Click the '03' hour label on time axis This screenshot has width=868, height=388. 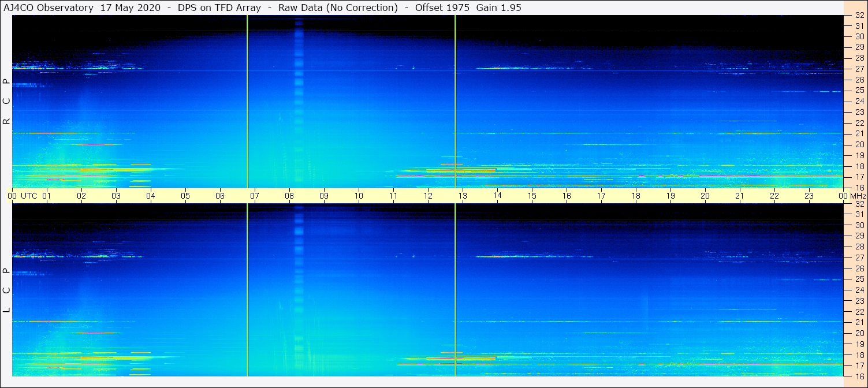(116, 196)
